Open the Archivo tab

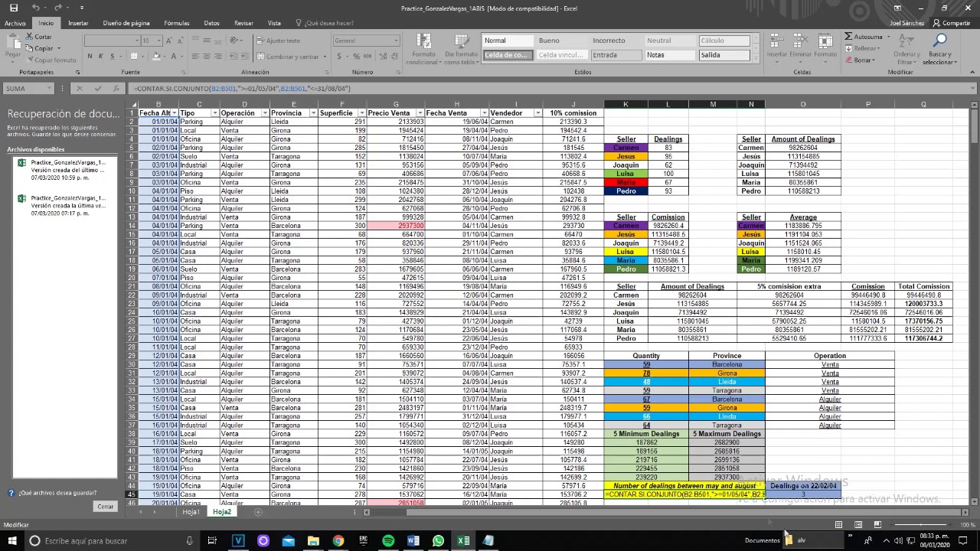coord(15,23)
